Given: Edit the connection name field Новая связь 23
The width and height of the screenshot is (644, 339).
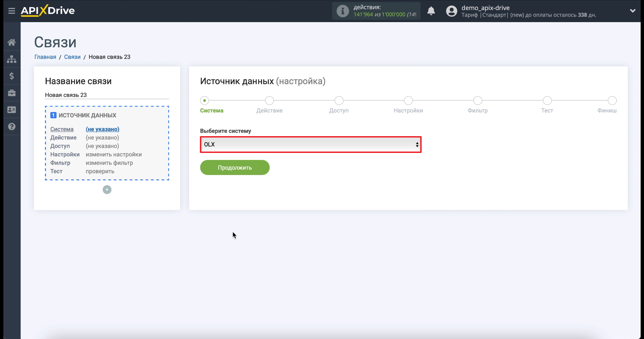Looking at the screenshot, I should (x=107, y=95).
